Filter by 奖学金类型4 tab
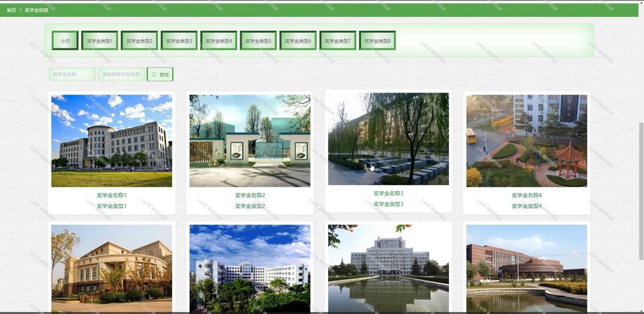This screenshot has width=644, height=314. (x=218, y=41)
